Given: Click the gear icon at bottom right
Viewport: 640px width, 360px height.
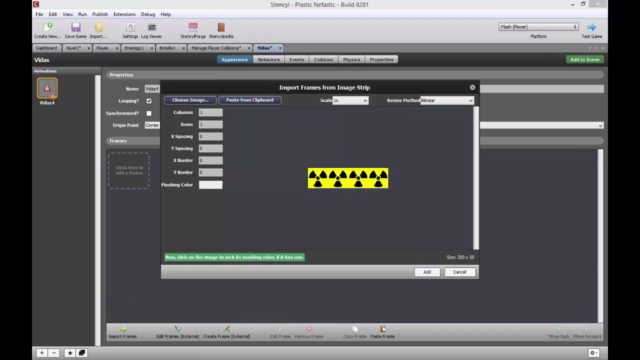Looking at the screenshot, I should [x=594, y=353].
